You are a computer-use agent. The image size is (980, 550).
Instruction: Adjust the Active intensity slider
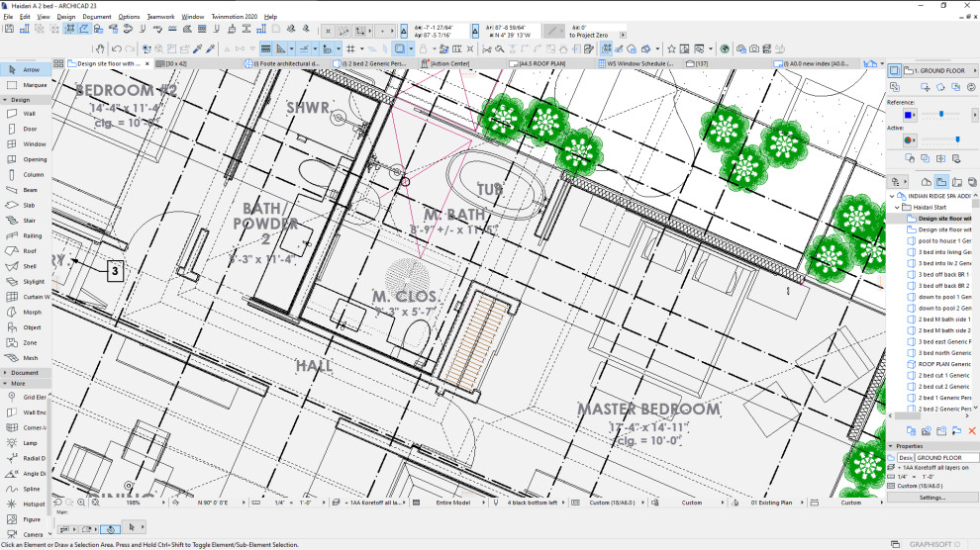941,139
